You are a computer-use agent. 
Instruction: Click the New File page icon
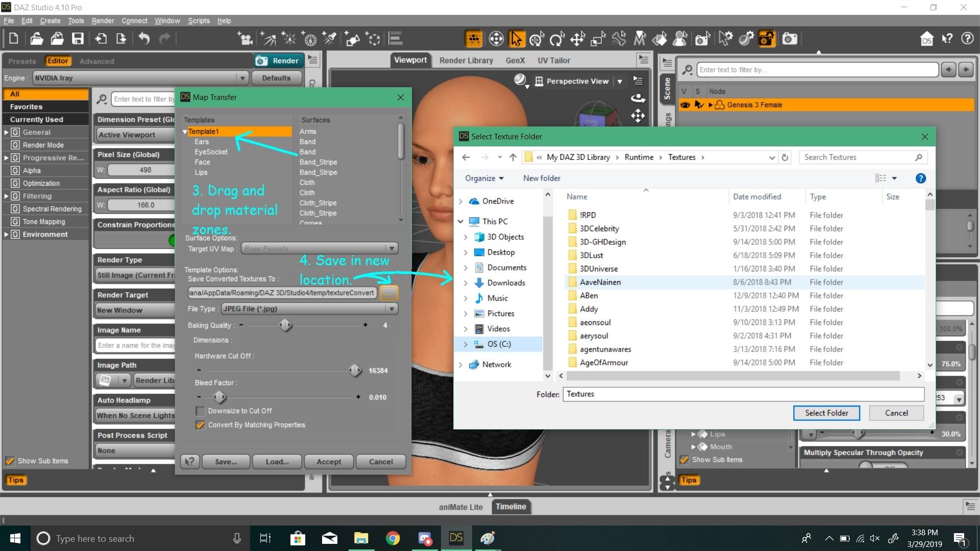coord(14,39)
